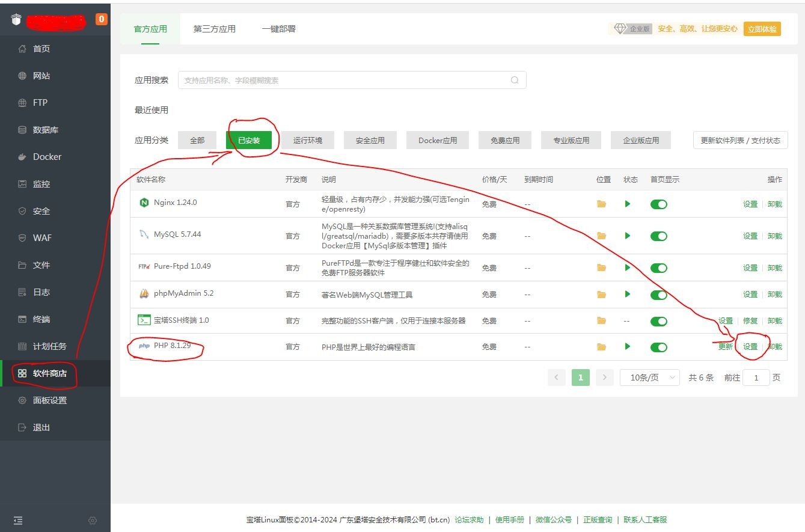805x532 pixels.
Task: Toggle homepage display for PHP 8.1.29
Action: coord(659,347)
